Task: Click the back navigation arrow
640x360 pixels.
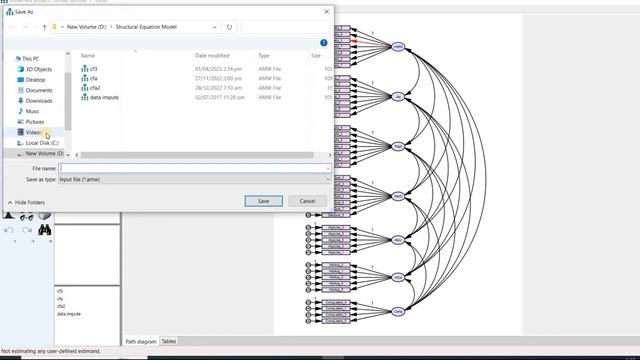Action: 11,27
